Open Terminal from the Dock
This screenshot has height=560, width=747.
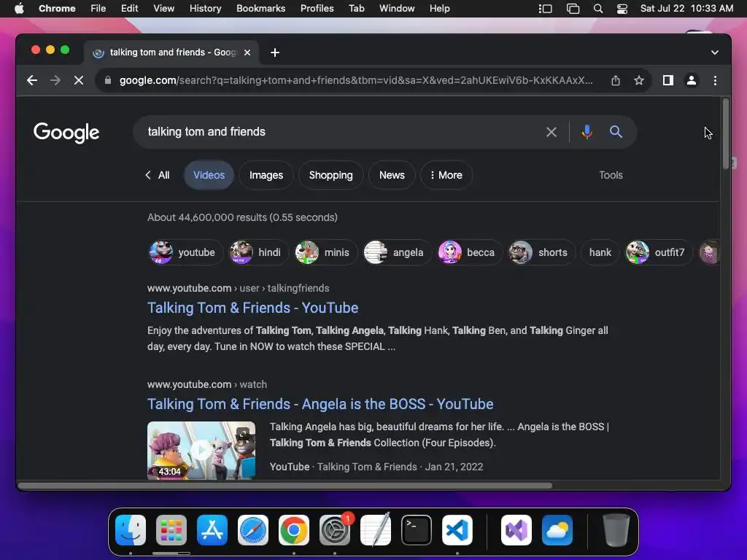point(417,530)
